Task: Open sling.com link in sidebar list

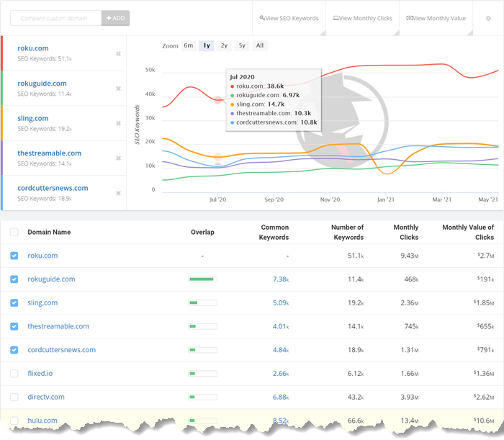Action: (33, 118)
